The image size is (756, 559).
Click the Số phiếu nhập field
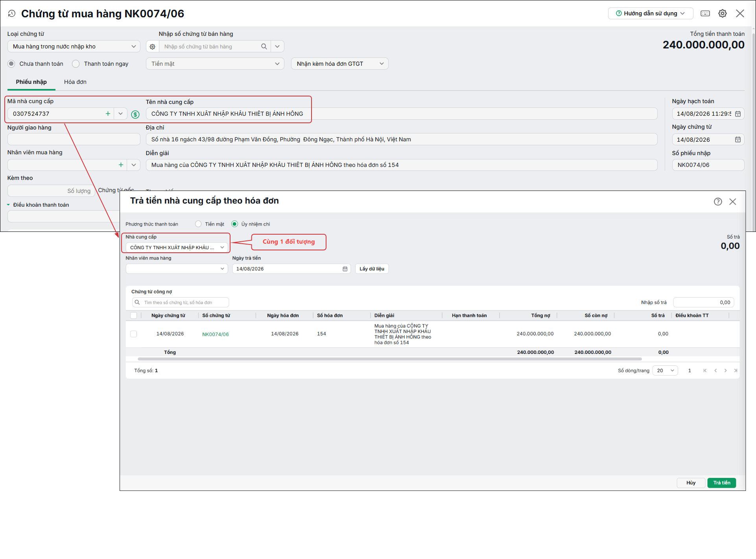(708, 165)
